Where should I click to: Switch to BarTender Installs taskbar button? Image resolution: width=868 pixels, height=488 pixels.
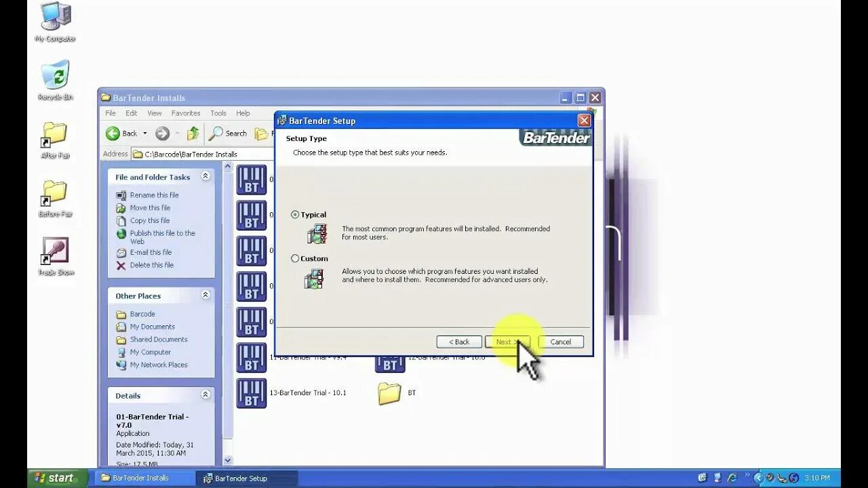pyautogui.click(x=143, y=478)
